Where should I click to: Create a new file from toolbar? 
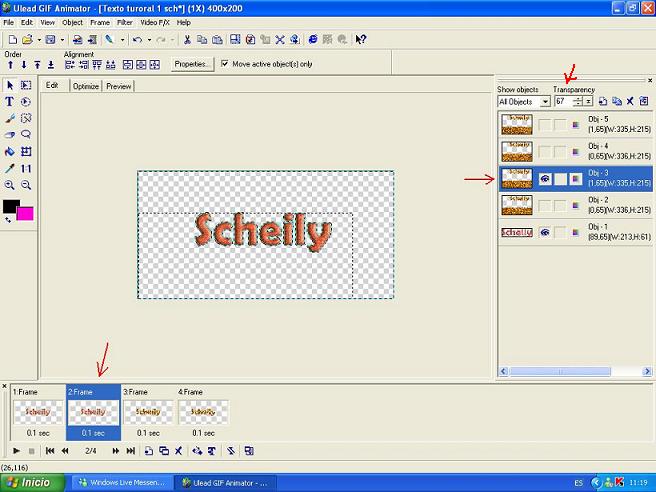click(x=13, y=40)
